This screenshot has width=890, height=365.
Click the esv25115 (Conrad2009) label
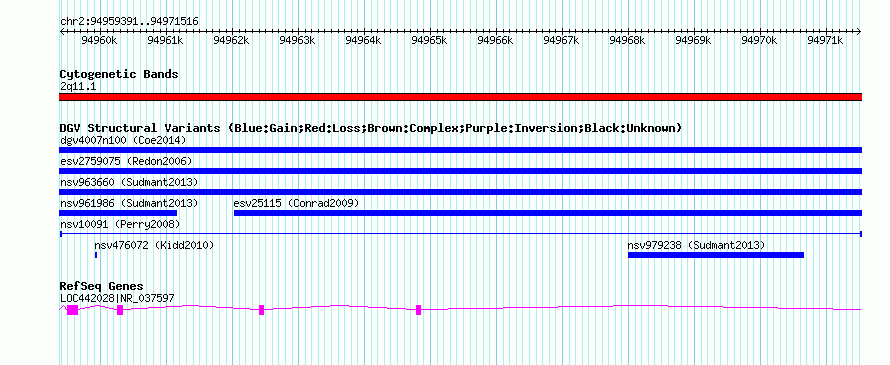pyautogui.click(x=296, y=203)
